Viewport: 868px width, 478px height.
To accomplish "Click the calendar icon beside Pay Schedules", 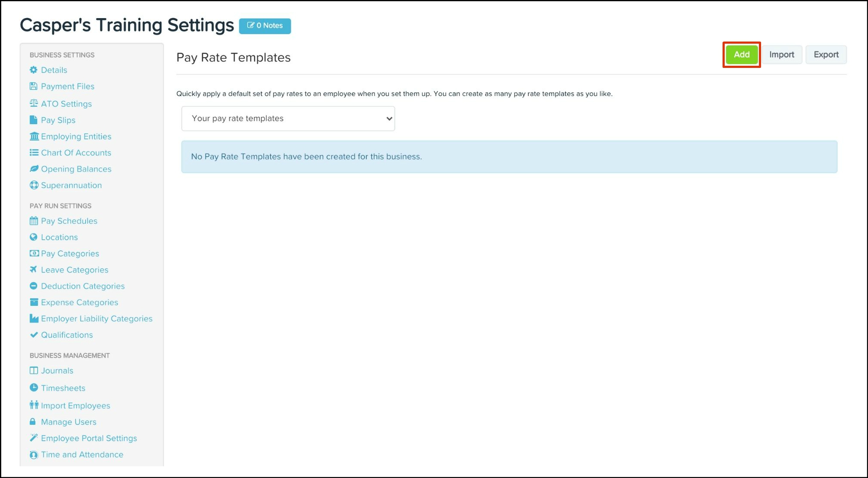I will point(33,221).
